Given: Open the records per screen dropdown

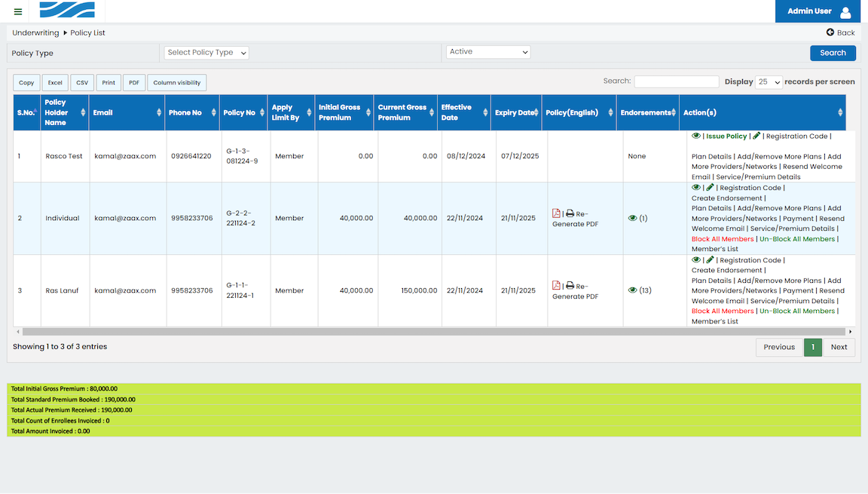Looking at the screenshot, I should pos(769,82).
